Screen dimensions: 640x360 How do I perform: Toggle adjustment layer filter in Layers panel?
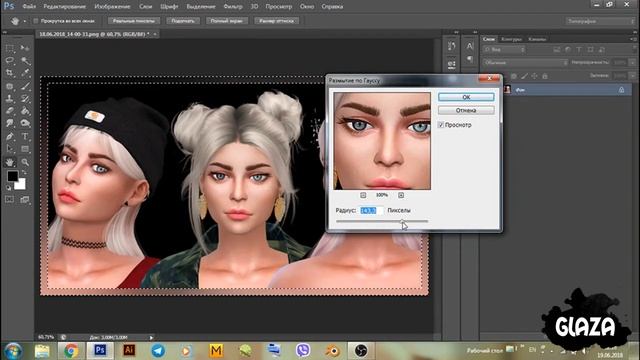tap(568, 50)
